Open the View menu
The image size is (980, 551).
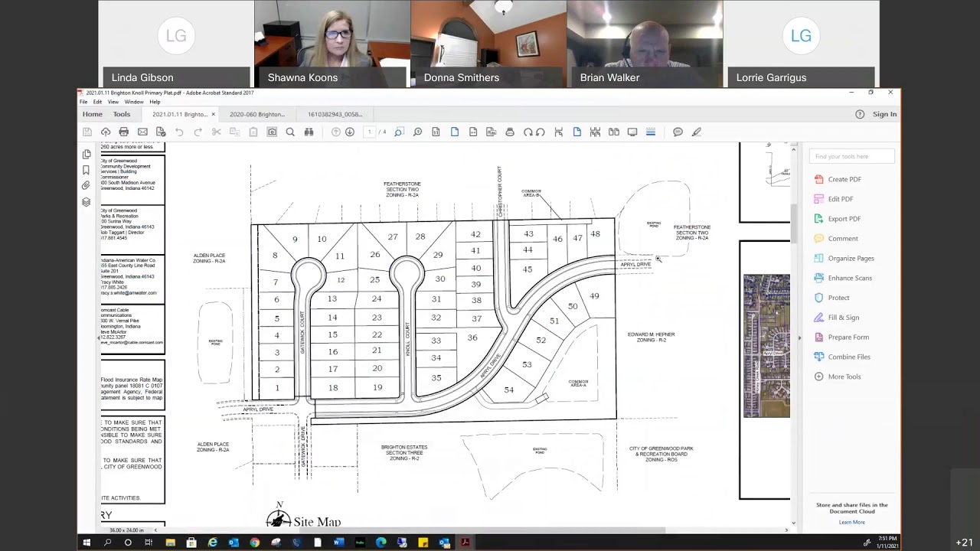coord(113,102)
